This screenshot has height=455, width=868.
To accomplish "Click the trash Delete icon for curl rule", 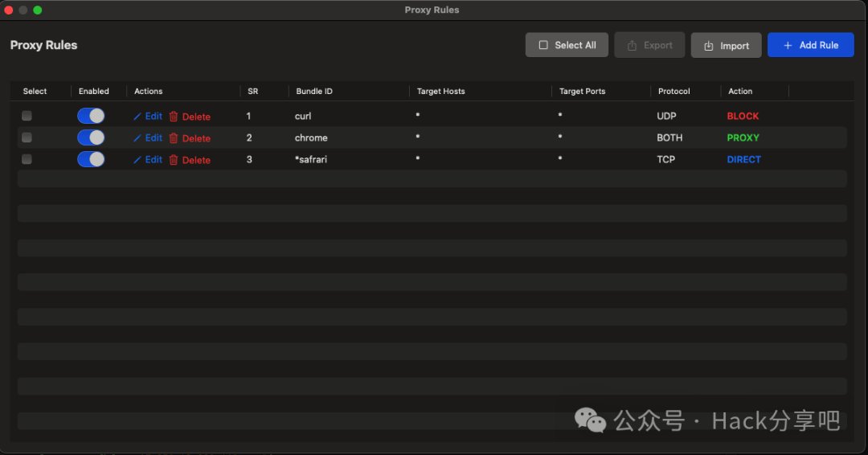I will pyautogui.click(x=174, y=117).
